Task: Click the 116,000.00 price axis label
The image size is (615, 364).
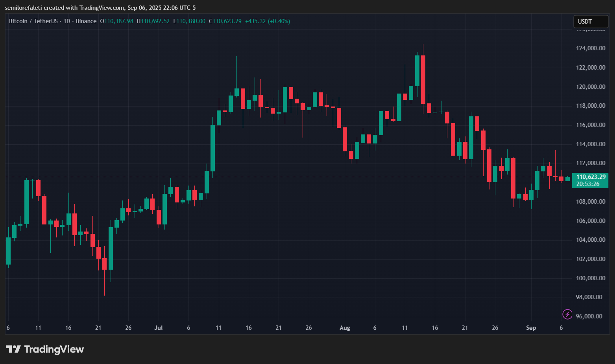Action: pos(591,125)
